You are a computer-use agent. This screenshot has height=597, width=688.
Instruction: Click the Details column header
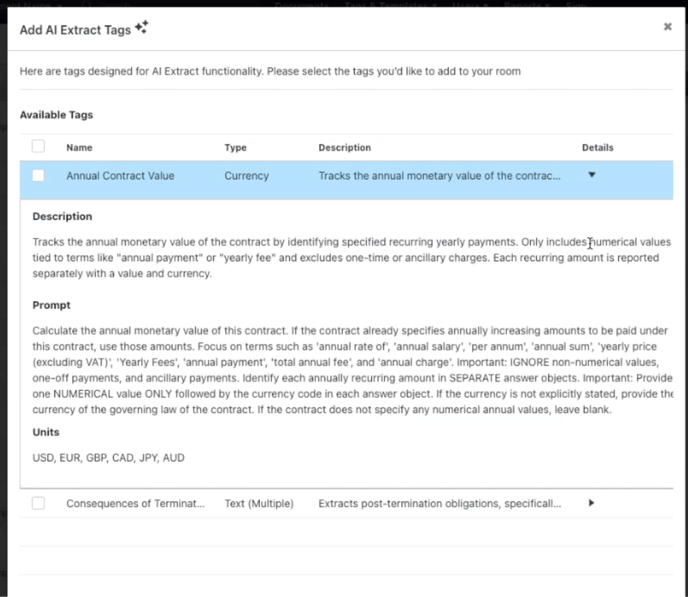[x=597, y=148]
